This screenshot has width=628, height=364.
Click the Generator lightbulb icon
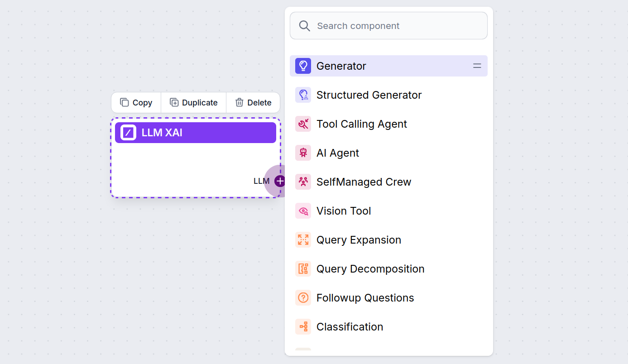tap(303, 66)
